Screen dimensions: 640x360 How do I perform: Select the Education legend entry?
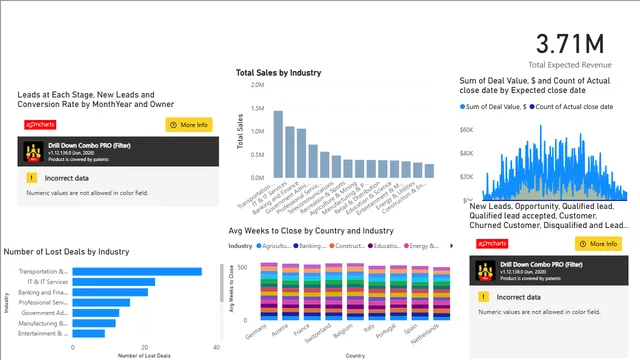[x=384, y=246]
